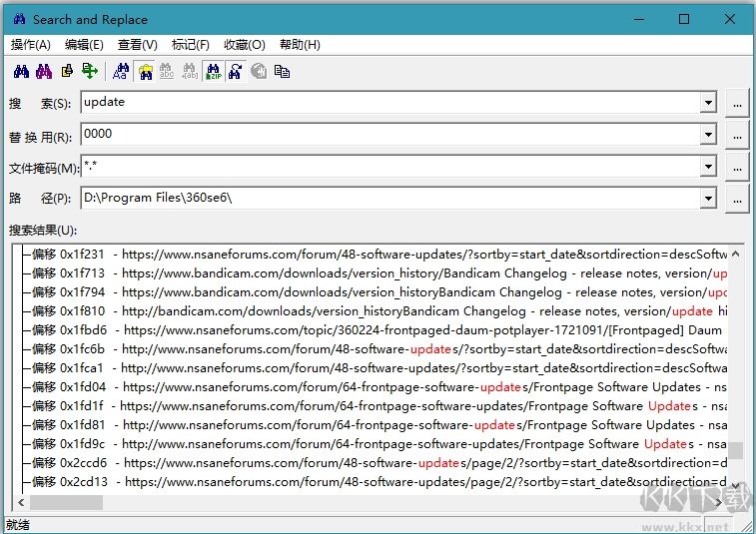
Task: Select result row at offset 0x1fd1f
Action: [378, 406]
